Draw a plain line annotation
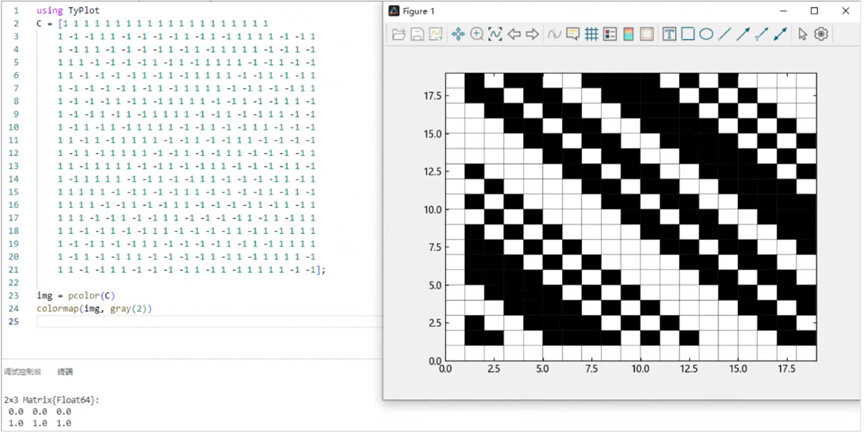 coord(725,34)
